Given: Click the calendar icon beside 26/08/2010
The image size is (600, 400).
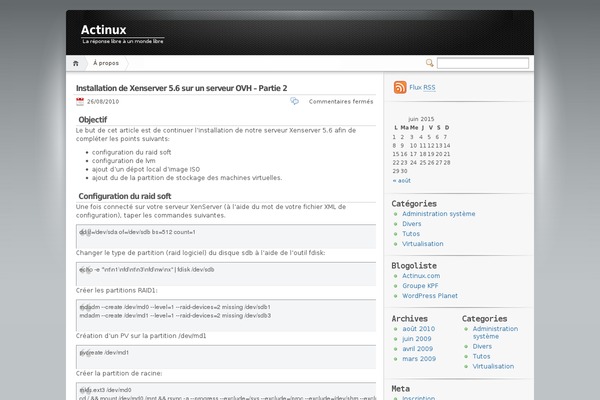Looking at the screenshot, I should pos(80,101).
